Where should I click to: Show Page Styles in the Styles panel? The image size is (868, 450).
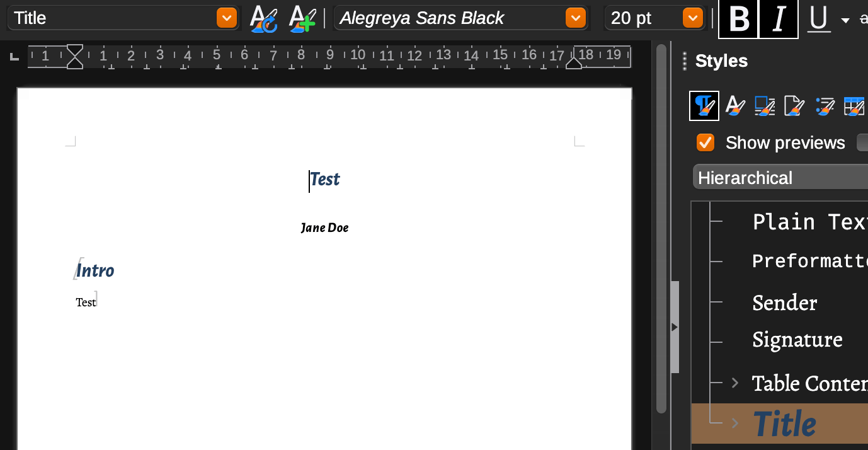point(794,106)
